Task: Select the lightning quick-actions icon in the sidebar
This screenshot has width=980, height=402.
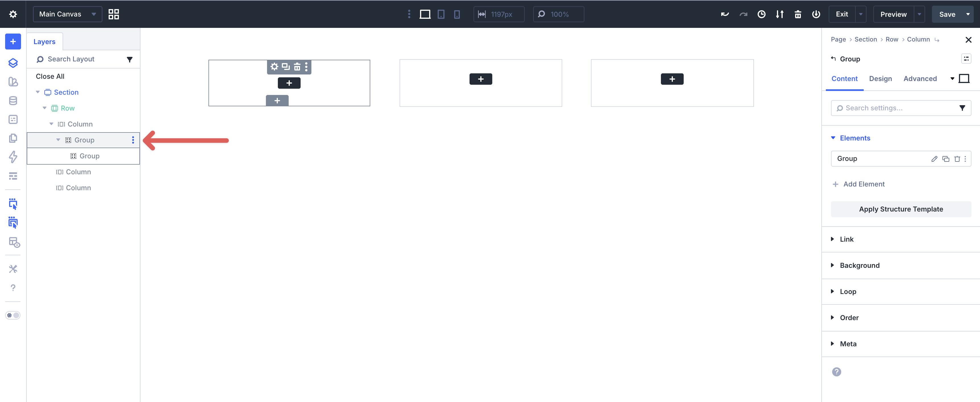Action: [x=13, y=157]
